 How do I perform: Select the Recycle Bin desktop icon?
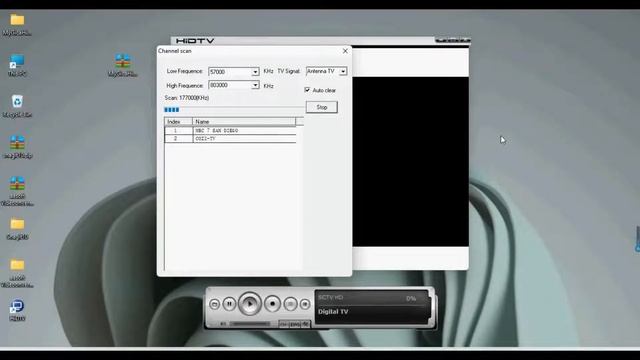17,106
